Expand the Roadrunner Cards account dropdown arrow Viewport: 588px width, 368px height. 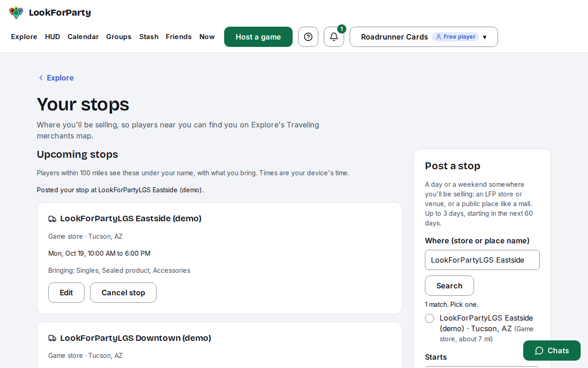(485, 37)
